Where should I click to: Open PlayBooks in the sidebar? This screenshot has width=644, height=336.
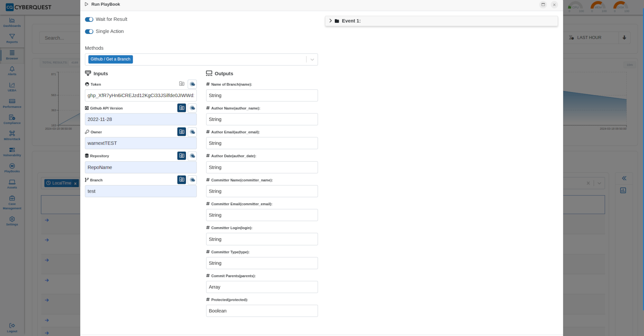(x=12, y=168)
